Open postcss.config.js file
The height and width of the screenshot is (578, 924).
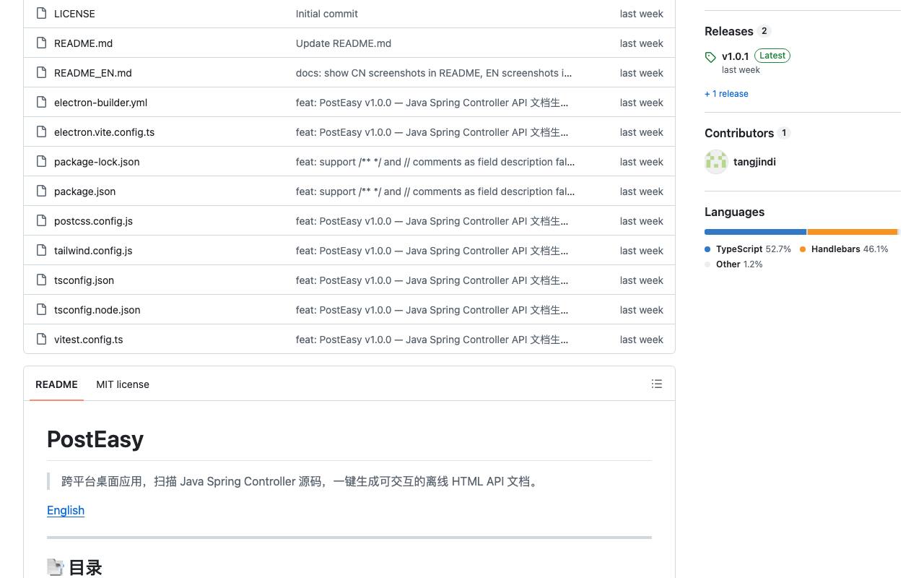pos(93,221)
